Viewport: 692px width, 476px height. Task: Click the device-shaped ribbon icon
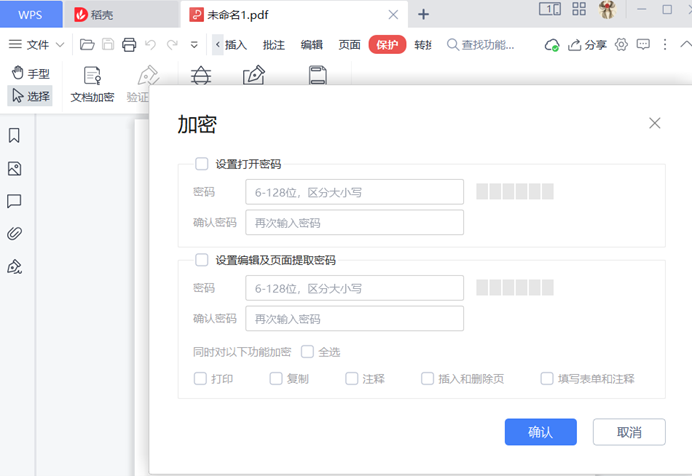pos(318,75)
